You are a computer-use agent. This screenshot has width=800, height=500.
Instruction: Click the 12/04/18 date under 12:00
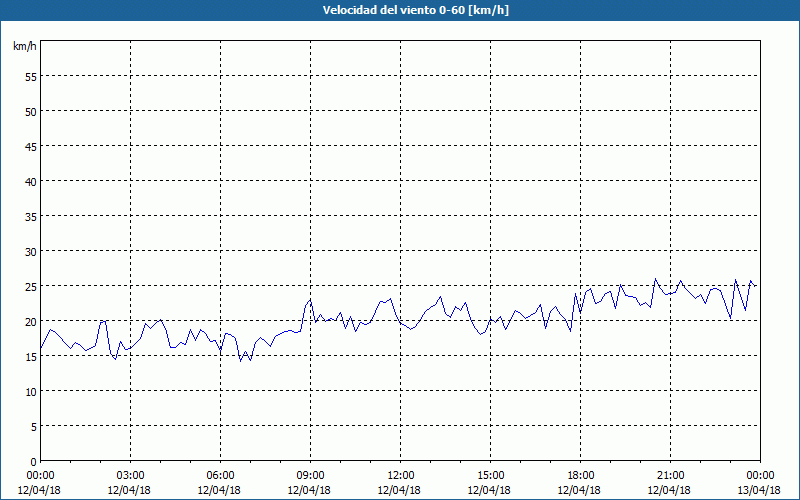tap(399, 490)
